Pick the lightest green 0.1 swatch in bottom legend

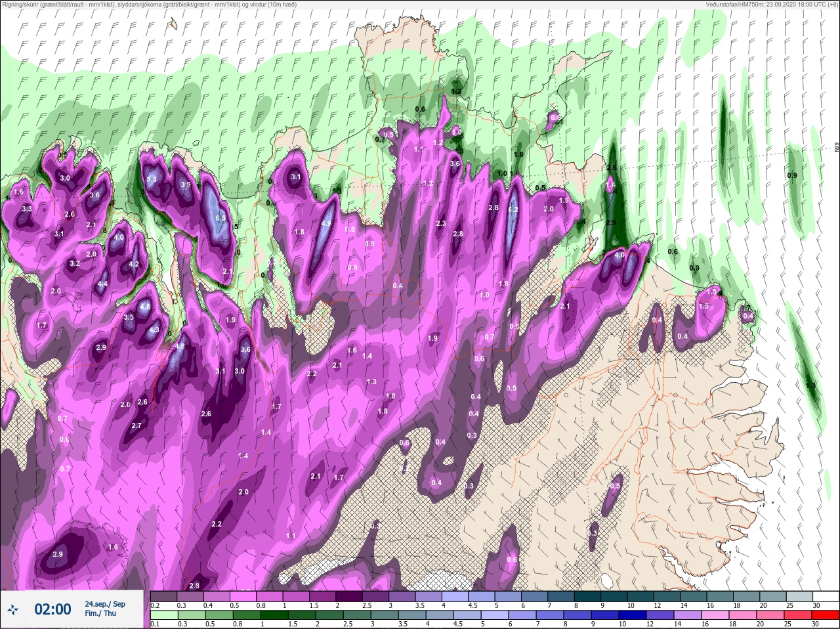pyautogui.click(x=163, y=616)
